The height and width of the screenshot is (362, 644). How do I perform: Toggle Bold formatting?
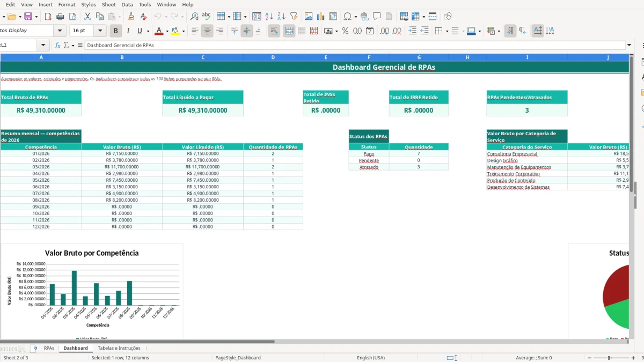115,31
